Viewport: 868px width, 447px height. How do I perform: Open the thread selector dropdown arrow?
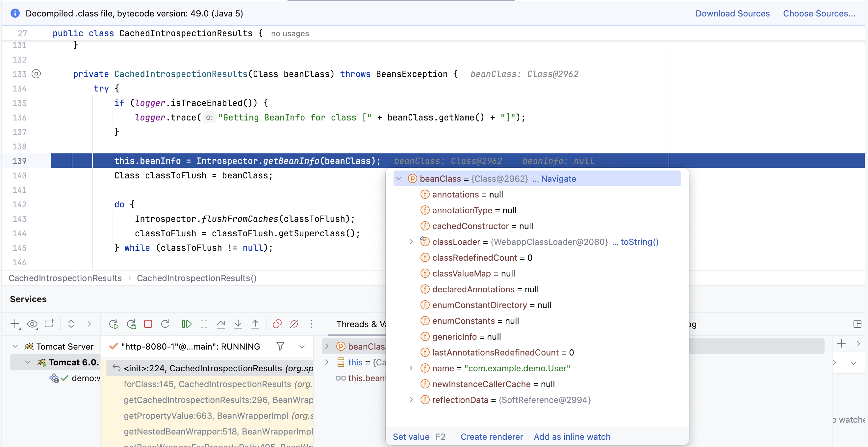coord(302,347)
